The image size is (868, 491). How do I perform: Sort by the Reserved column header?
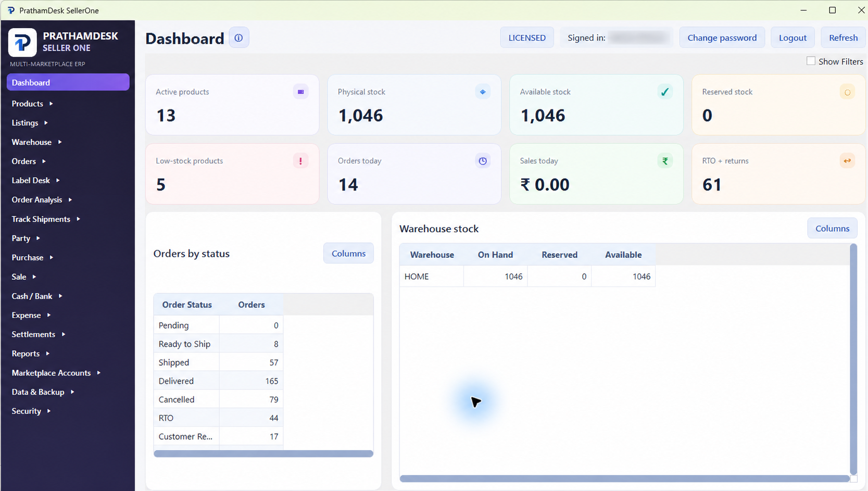pyautogui.click(x=559, y=255)
